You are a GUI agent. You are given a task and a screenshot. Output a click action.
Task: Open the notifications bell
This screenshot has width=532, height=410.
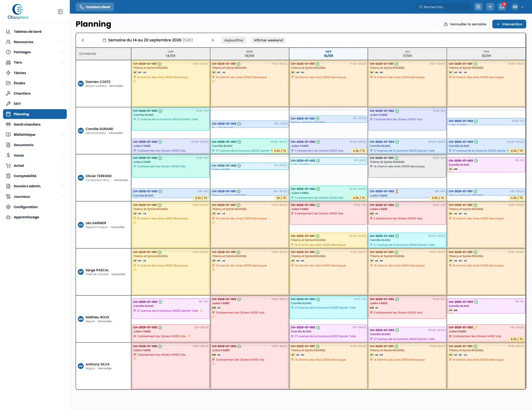pos(502,7)
